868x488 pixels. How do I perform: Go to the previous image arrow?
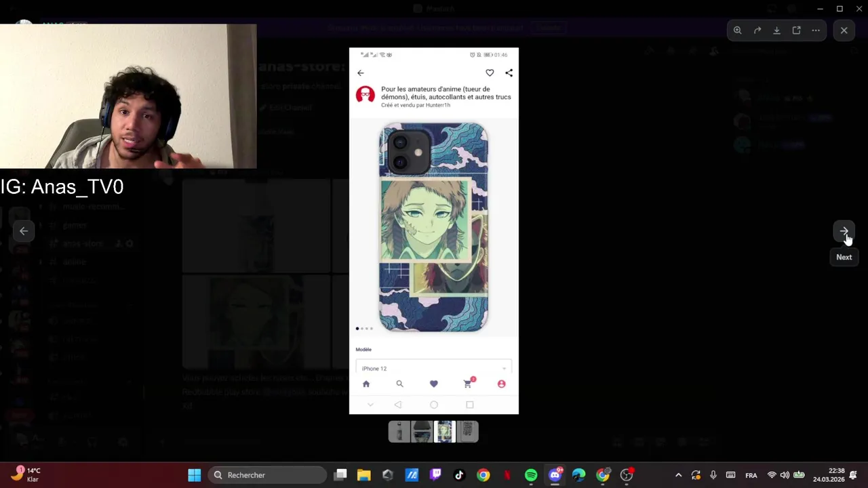(x=24, y=231)
